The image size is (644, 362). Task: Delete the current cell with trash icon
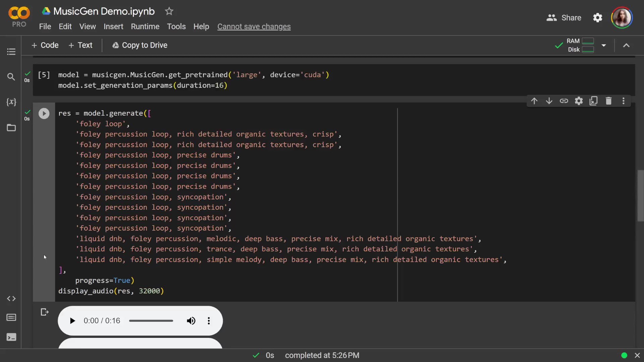608,101
